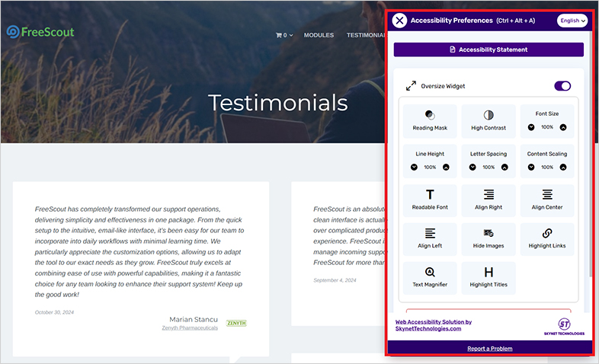Select the Align Left option
The height and width of the screenshot is (364, 599).
[x=430, y=239]
